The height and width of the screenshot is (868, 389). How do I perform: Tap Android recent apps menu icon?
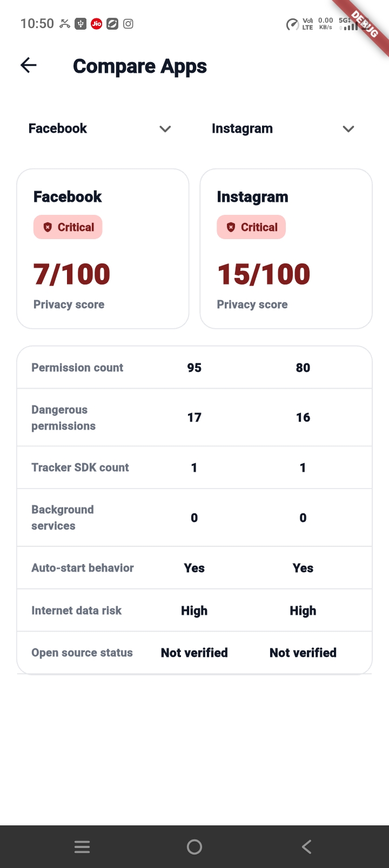pos(82,847)
